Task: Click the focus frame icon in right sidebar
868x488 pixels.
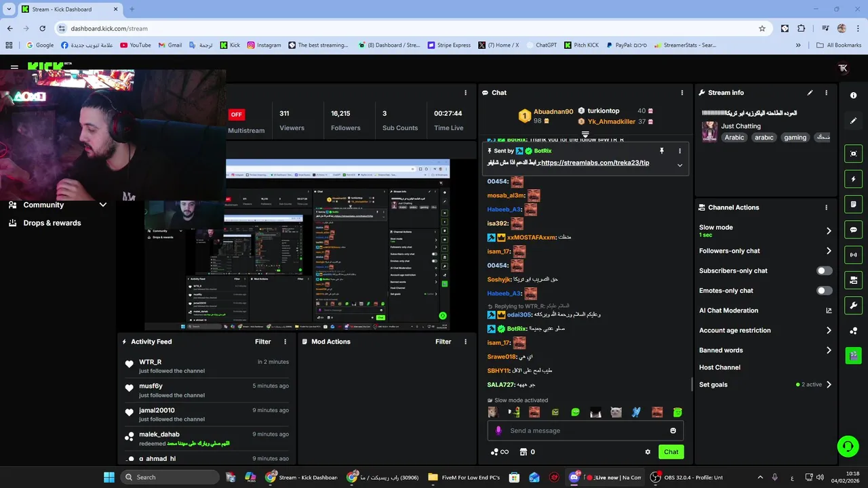Action: [x=853, y=154]
